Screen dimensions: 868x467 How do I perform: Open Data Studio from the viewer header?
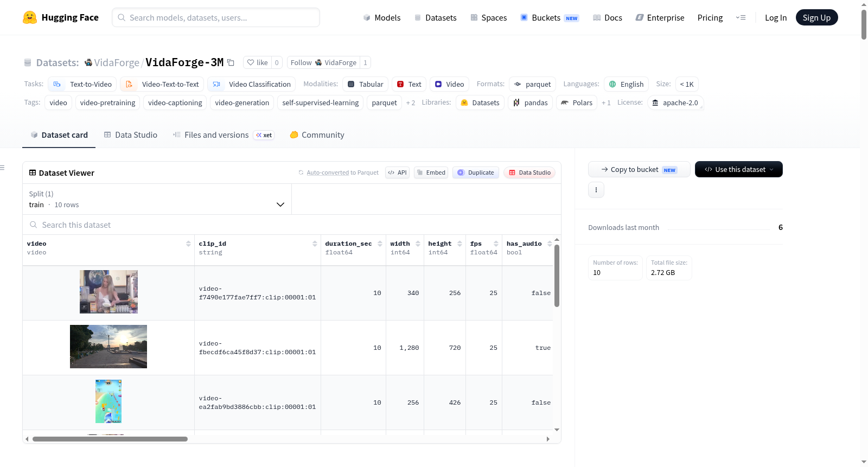529,172
